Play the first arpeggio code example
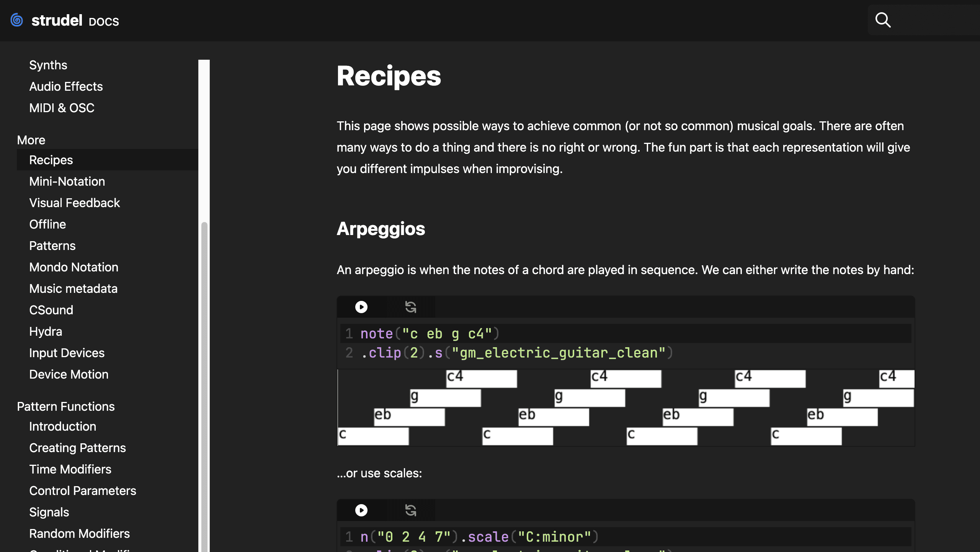This screenshot has width=980, height=552. tap(361, 307)
